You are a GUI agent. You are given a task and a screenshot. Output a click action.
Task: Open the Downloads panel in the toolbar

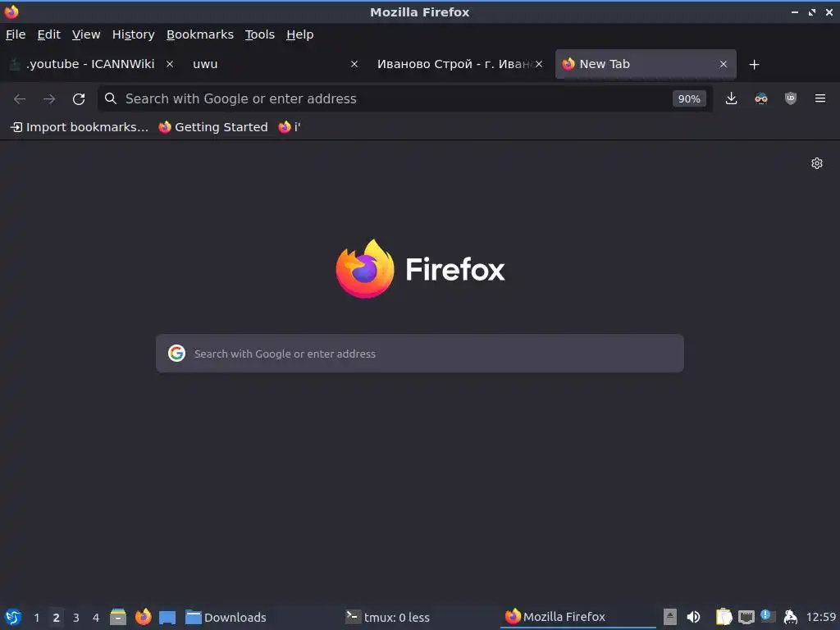[731, 98]
